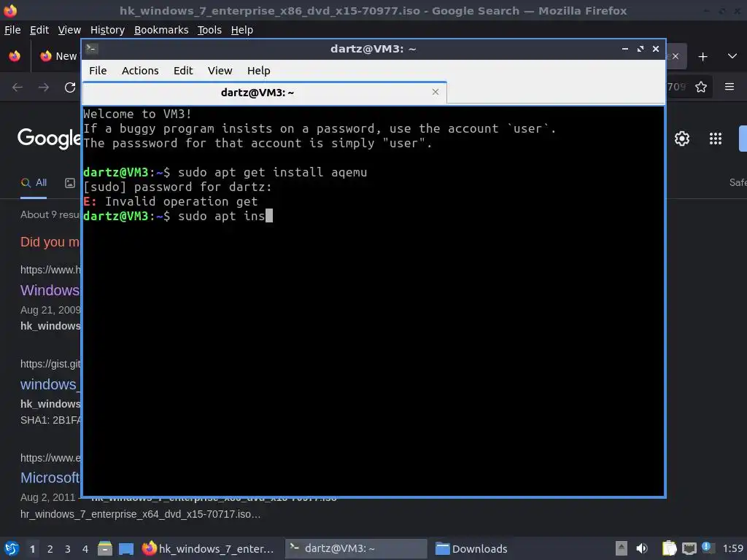Open the Firefox hamburger application menu
Viewport: 747px width, 560px height.
[729, 87]
